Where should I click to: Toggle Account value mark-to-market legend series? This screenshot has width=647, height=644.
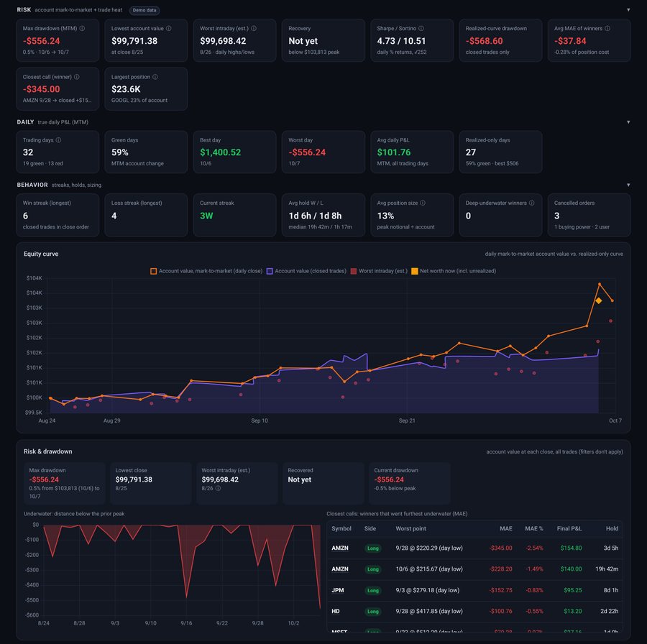point(206,271)
